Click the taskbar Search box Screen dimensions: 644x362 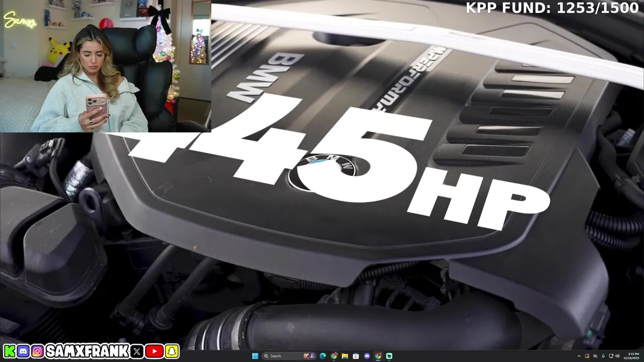pyautogui.click(x=289, y=356)
